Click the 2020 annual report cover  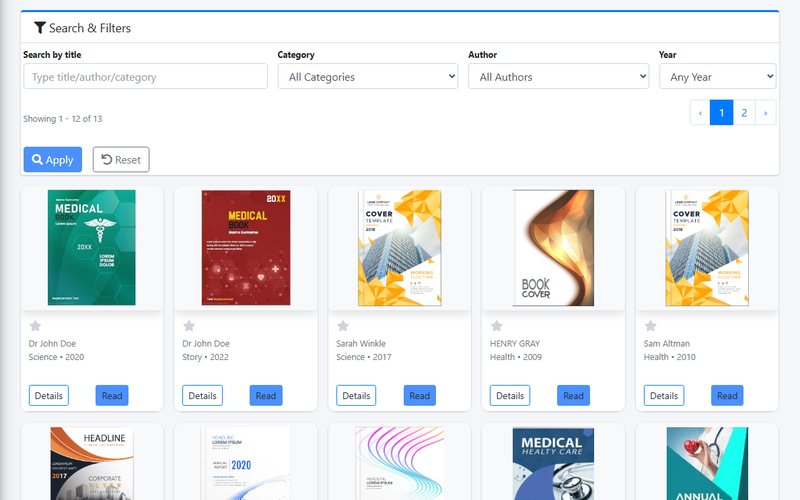point(246,463)
